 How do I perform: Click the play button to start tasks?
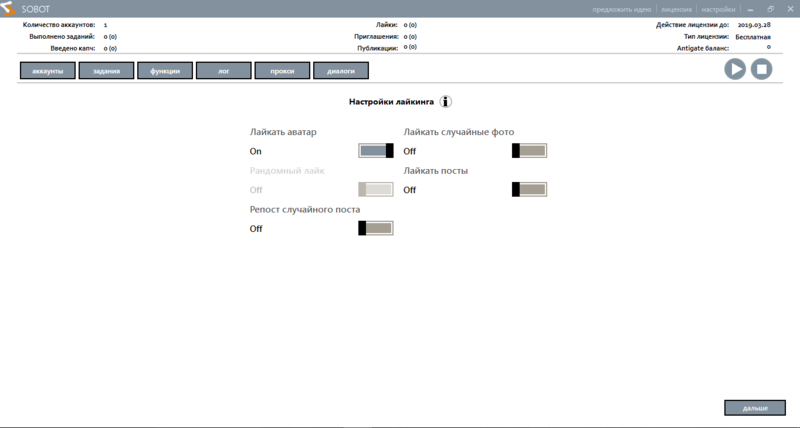[x=735, y=69]
